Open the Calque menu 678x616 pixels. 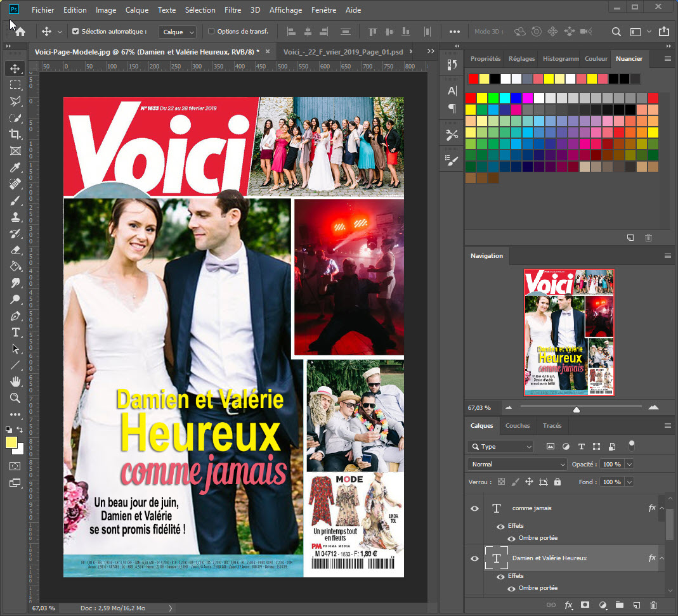click(x=137, y=10)
